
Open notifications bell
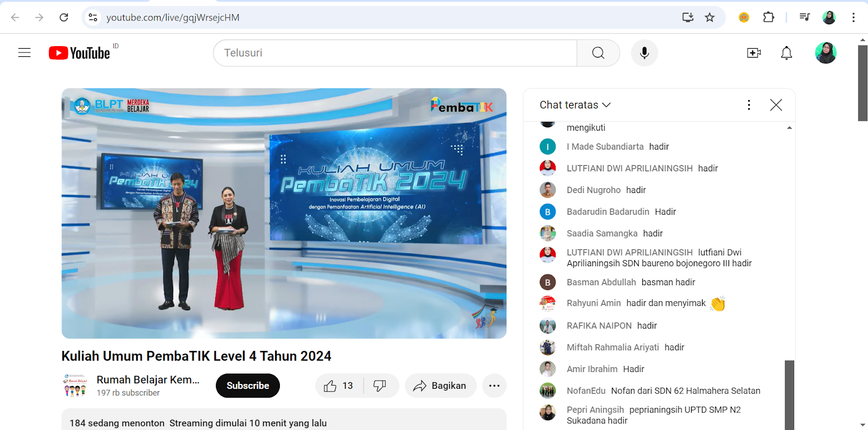(787, 53)
